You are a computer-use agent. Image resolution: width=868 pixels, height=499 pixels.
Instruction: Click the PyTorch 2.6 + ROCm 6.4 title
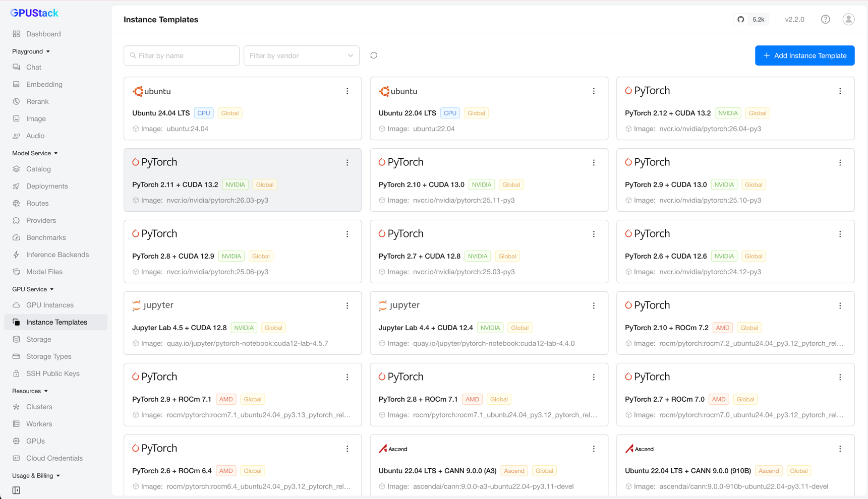click(171, 471)
